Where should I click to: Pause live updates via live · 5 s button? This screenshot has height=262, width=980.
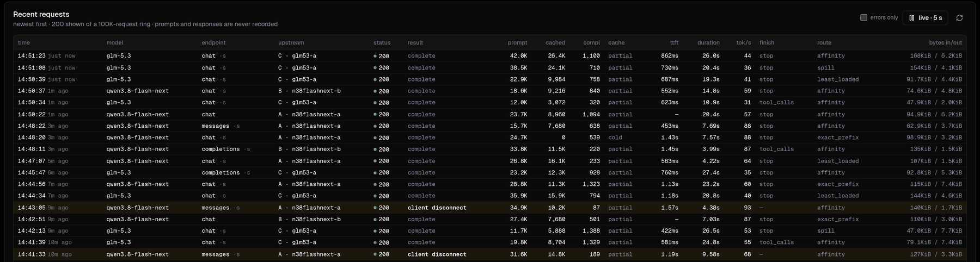tap(925, 18)
